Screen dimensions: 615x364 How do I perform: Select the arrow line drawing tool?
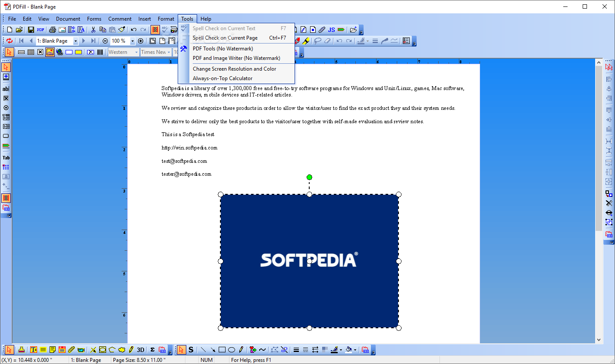tap(213, 350)
